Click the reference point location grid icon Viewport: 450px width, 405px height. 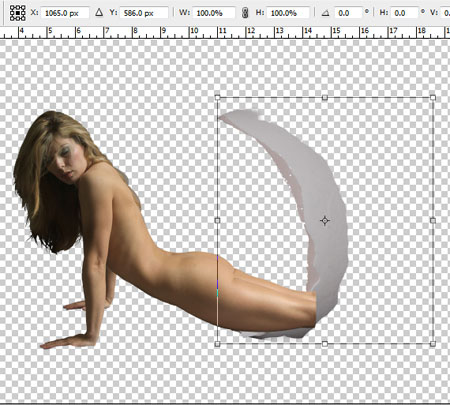click(x=17, y=13)
